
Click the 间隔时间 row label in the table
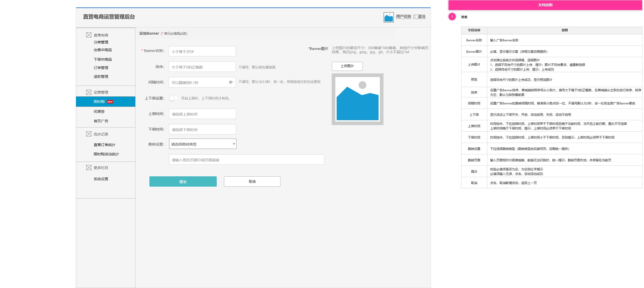pyautogui.click(x=474, y=103)
